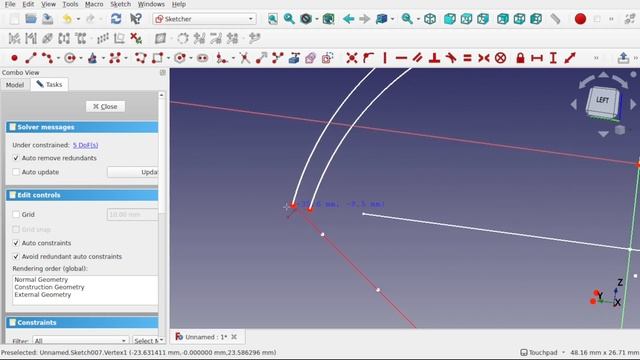
Task: Apply the Vertical constraint
Action: point(385,58)
